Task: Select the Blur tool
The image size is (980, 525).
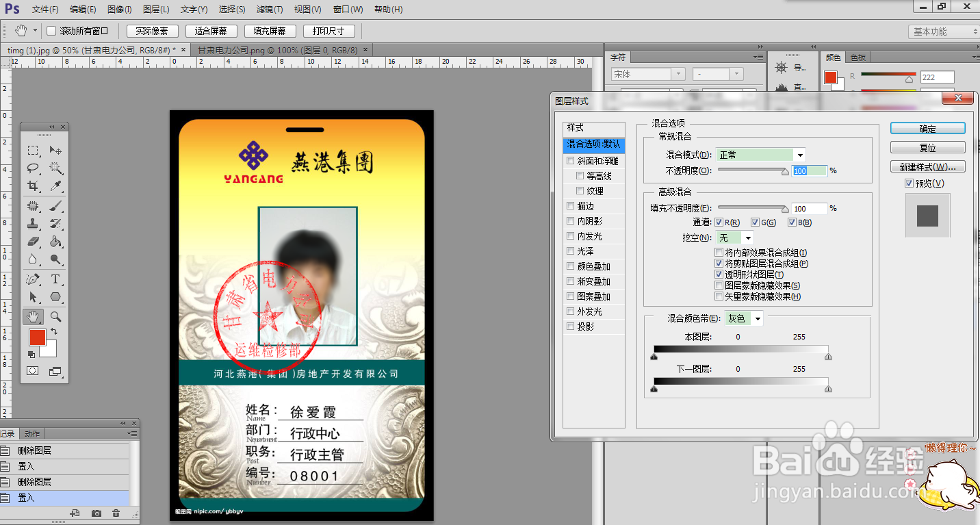Action: click(33, 259)
